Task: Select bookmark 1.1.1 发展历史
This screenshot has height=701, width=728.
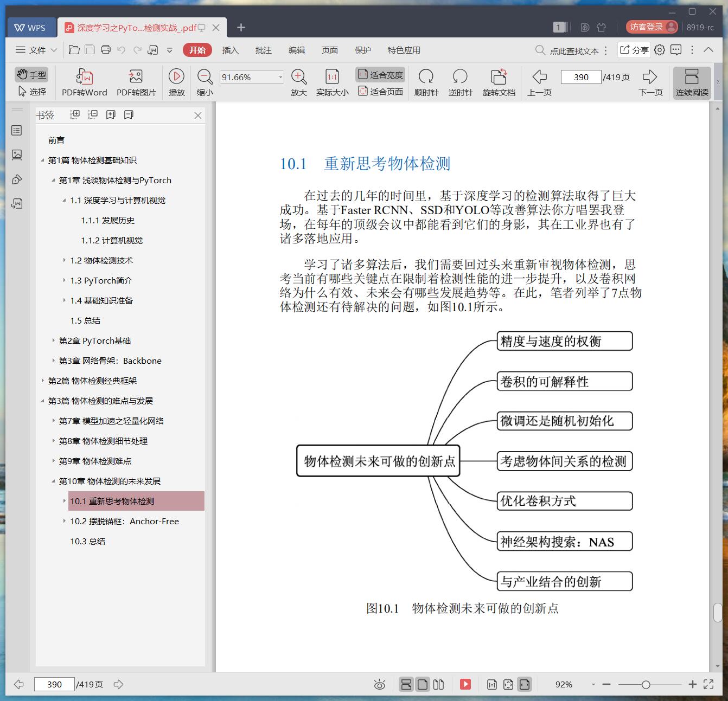Action: pos(107,221)
